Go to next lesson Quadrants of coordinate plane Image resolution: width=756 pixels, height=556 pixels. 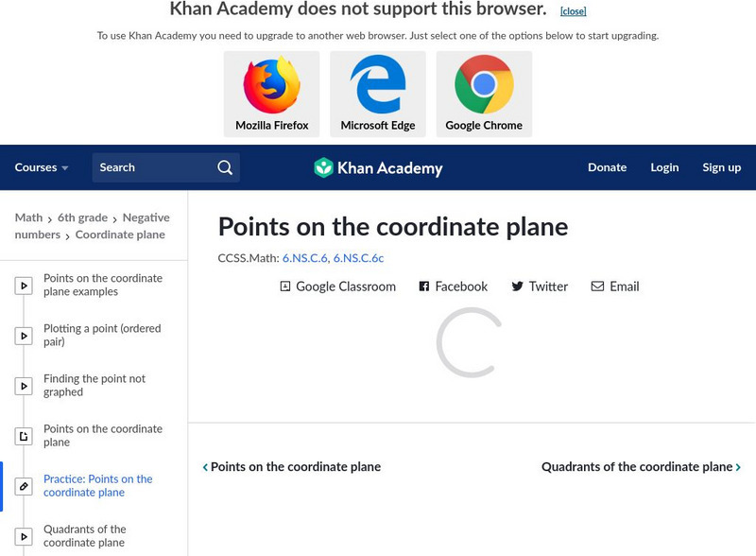click(641, 467)
